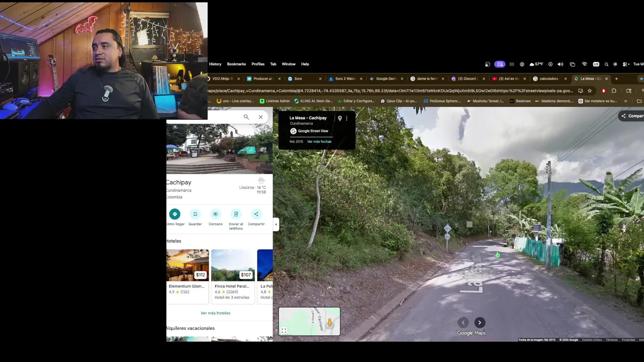Open the Finca Hotel Parai... hotel card

coord(232,276)
